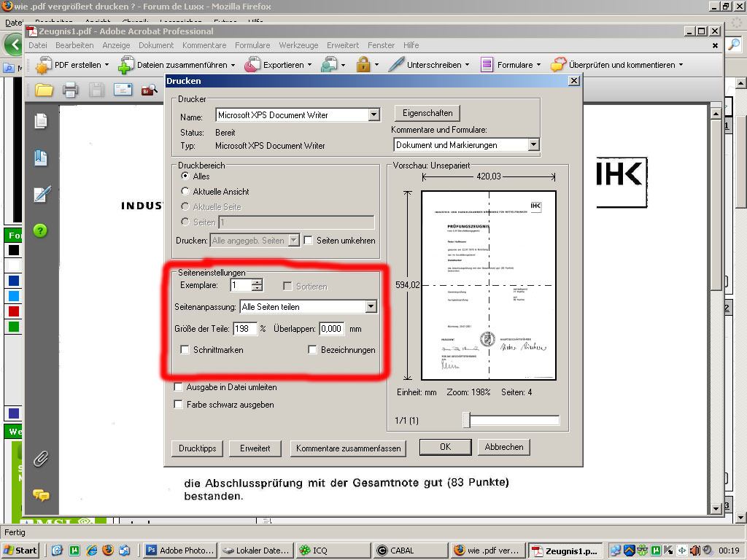The width and height of the screenshot is (747, 560).
Task: Click the Unterschreiben pen icon
Action: [x=396, y=65]
